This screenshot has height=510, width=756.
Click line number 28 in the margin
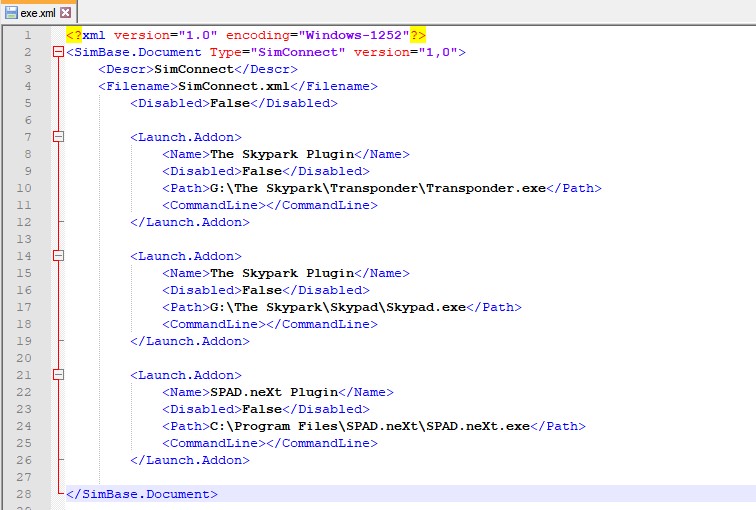[x=24, y=494]
